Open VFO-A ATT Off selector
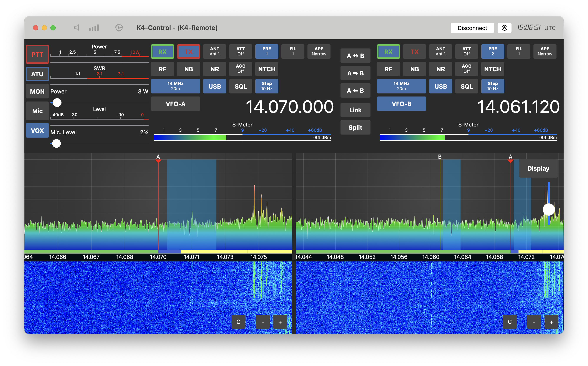 [x=241, y=52]
